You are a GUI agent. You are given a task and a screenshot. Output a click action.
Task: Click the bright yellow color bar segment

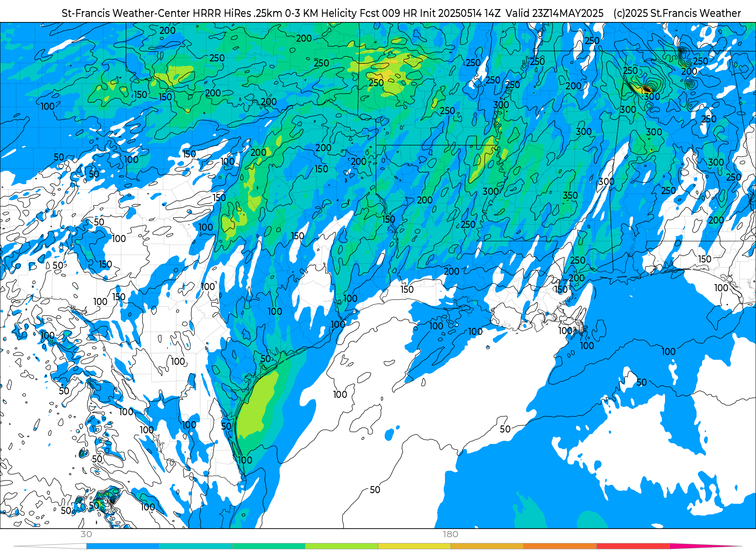click(x=414, y=546)
